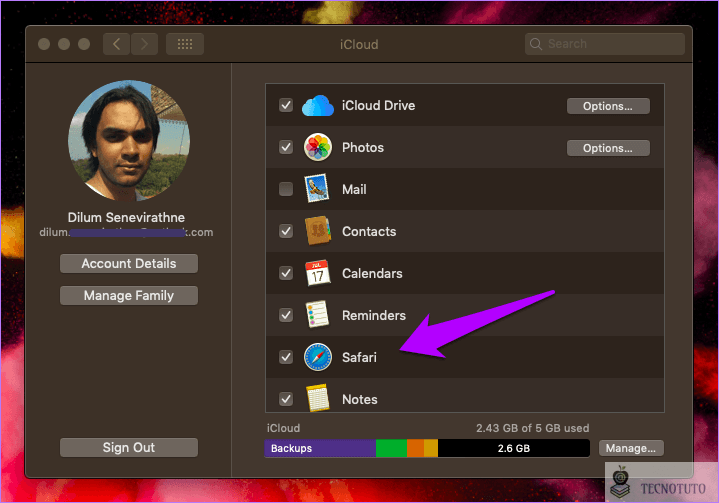
Task: Uncheck the iCloud Drive checkbox
Action: (x=286, y=105)
